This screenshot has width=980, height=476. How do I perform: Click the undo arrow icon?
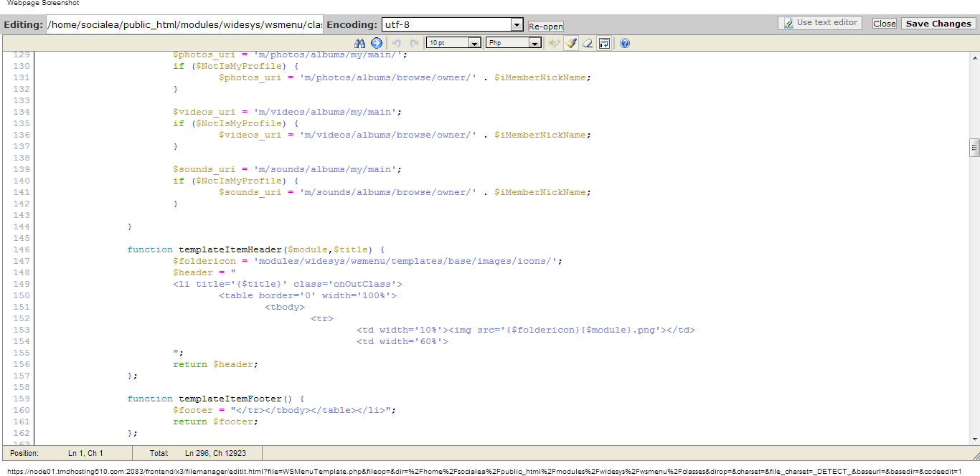[396, 43]
